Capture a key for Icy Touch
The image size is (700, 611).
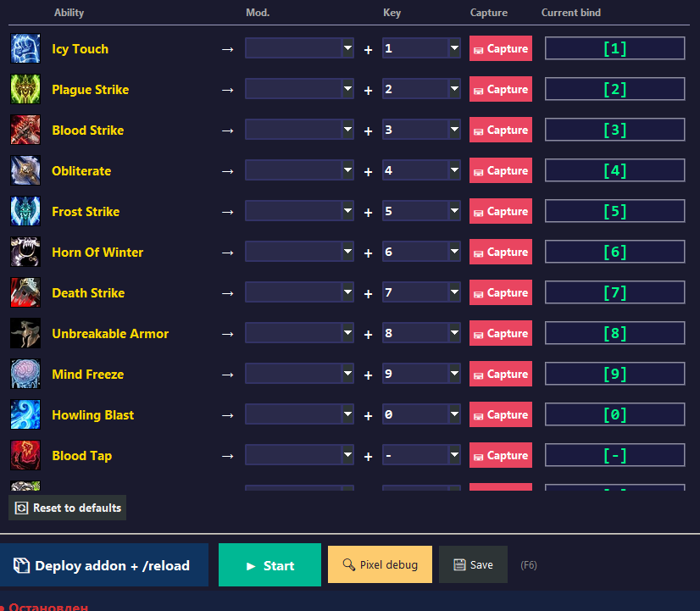tap(501, 48)
